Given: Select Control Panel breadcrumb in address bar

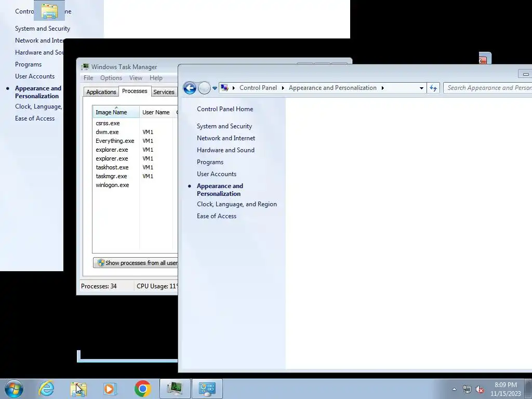Looking at the screenshot, I should (x=258, y=88).
